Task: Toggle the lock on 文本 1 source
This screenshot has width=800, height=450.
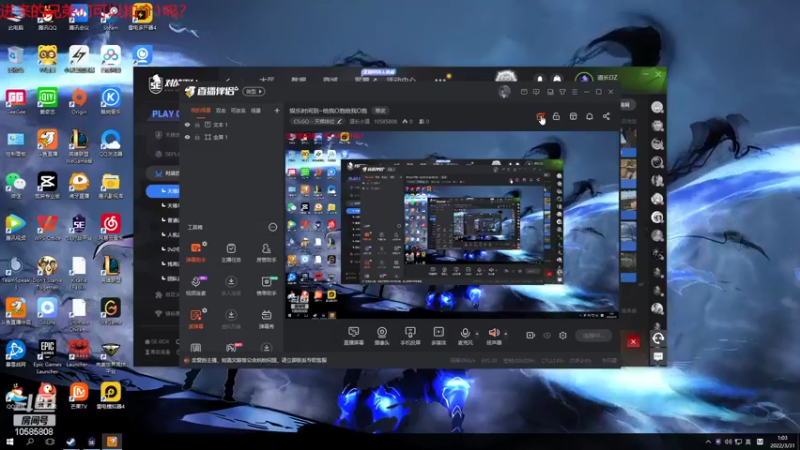Action: pos(197,124)
